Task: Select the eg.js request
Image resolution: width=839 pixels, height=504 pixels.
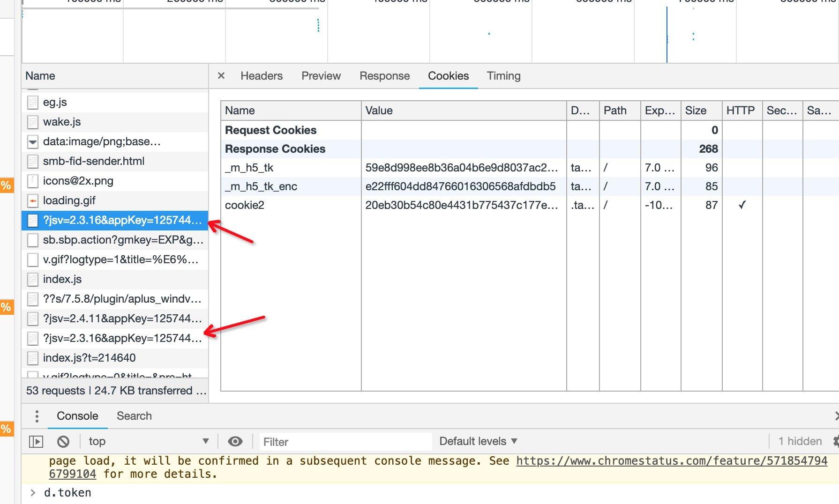Action: click(115, 102)
